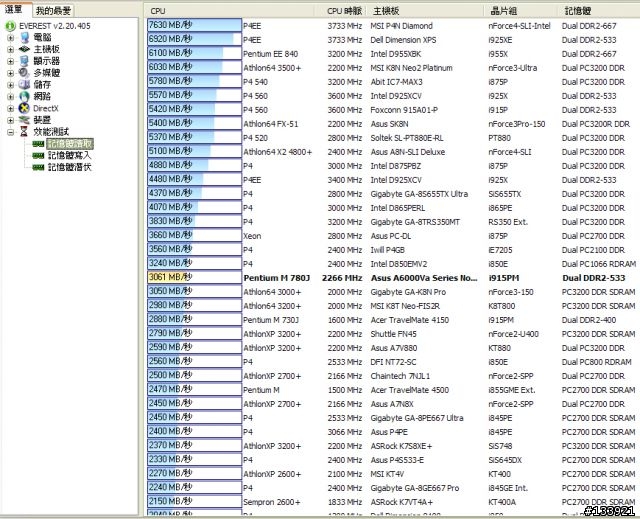Select the DirectX icon
The height and width of the screenshot is (519, 640).
tap(24, 108)
